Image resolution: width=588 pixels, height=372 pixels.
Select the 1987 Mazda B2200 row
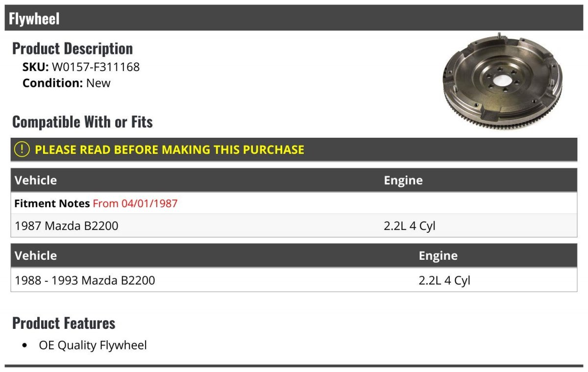click(67, 226)
